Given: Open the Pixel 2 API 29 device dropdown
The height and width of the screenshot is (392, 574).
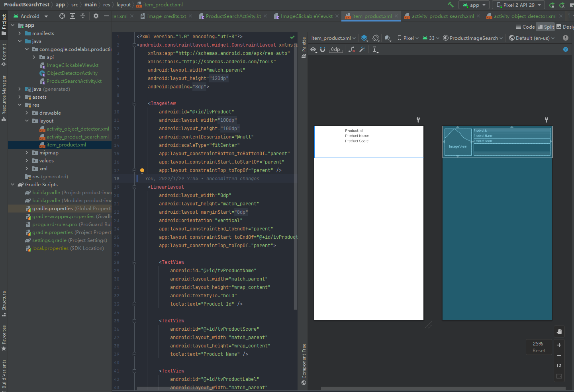Looking at the screenshot, I should point(519,5).
